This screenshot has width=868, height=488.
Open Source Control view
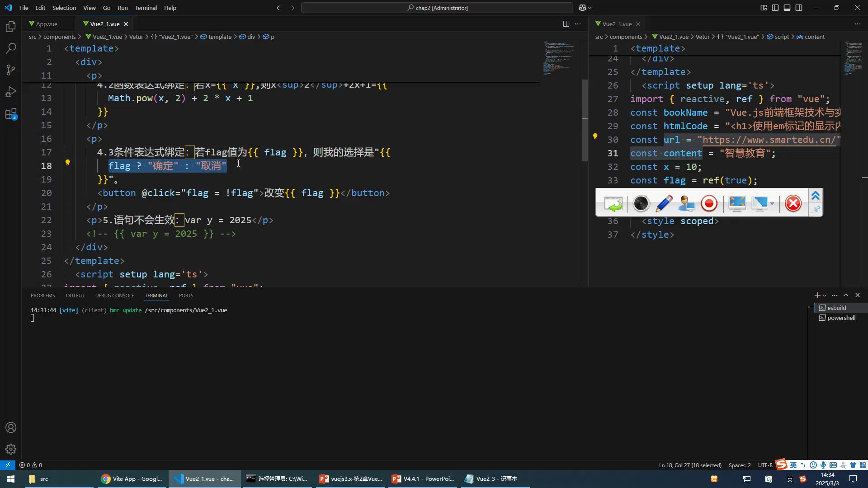pos(11,70)
